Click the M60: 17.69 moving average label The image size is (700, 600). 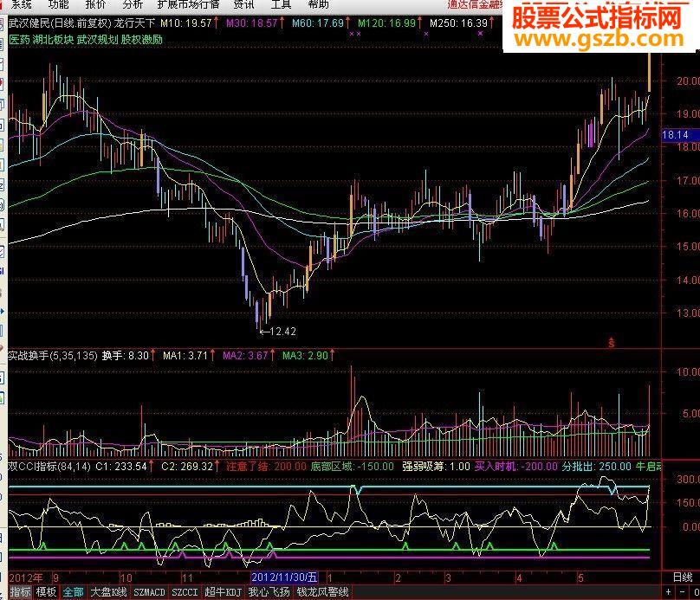click(321, 23)
